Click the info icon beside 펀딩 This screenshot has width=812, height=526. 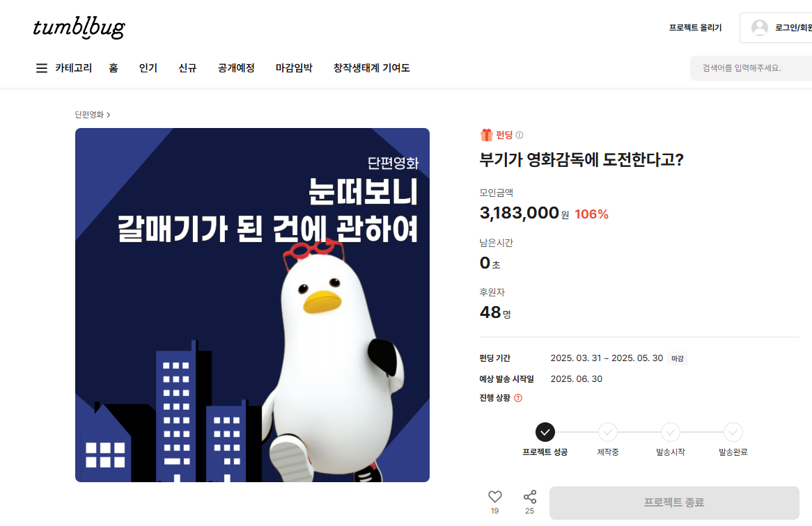[x=520, y=135]
